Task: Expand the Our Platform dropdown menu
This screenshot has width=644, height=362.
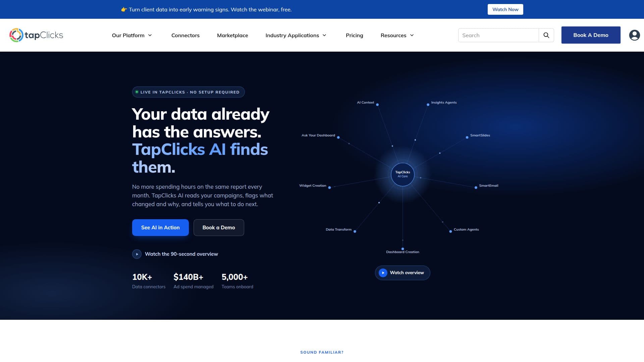Action: point(132,35)
